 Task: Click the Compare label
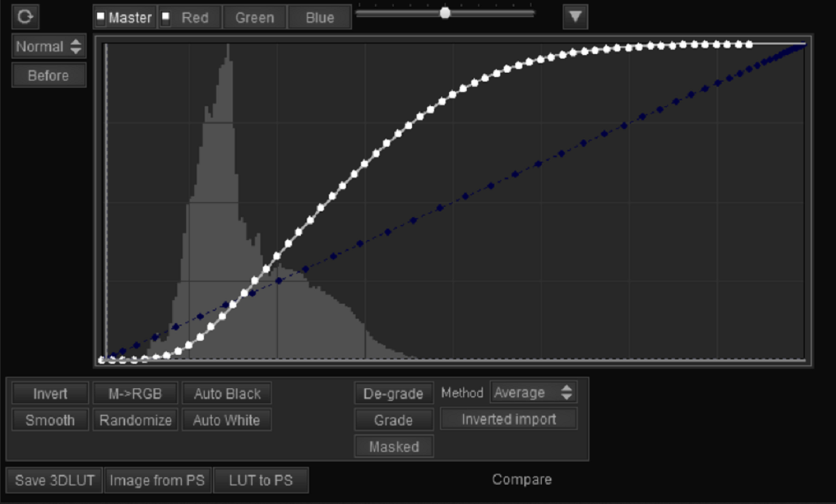(x=522, y=480)
